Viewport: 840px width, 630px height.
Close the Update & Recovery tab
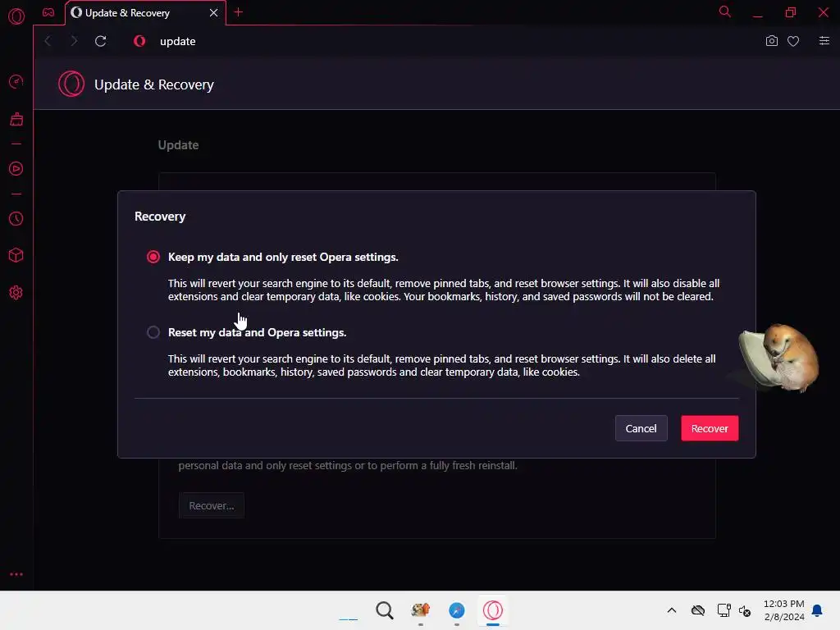[x=214, y=12]
